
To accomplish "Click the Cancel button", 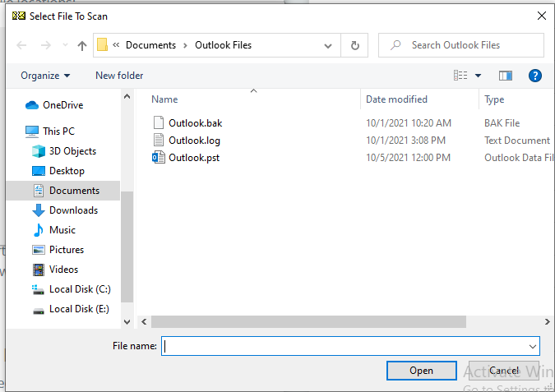I will point(504,371).
